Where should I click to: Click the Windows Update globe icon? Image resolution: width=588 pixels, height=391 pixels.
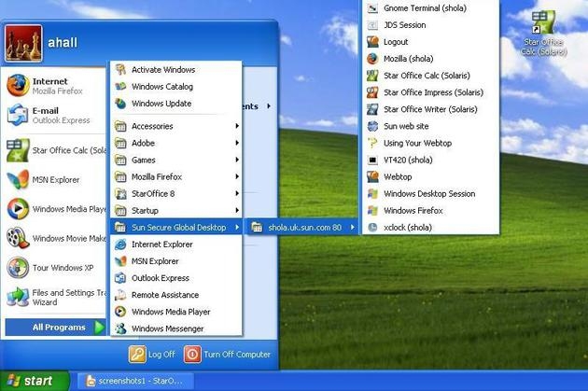120,104
